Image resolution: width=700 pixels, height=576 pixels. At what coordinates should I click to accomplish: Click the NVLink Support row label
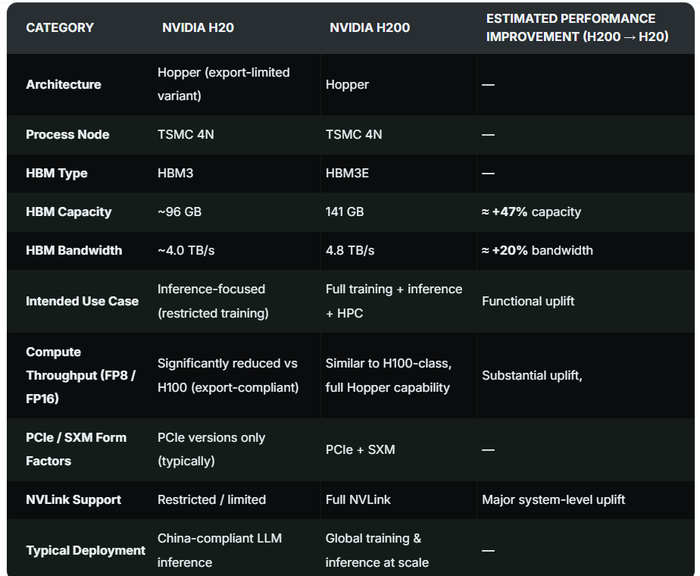coord(73,500)
